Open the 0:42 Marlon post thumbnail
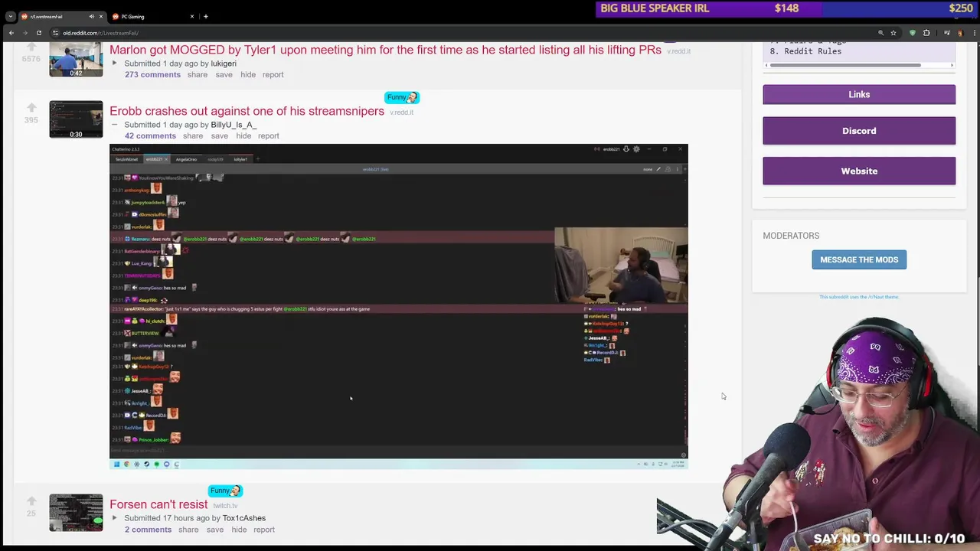The height and width of the screenshot is (551, 980). pos(76,60)
